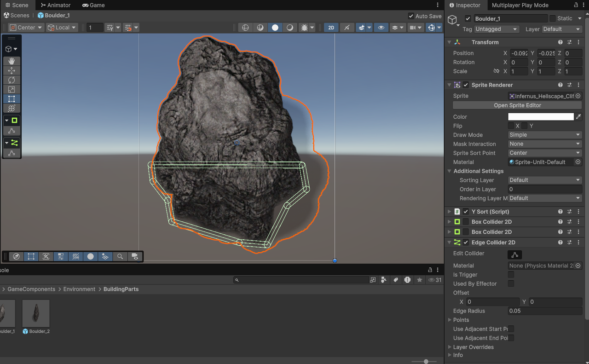
Task: Toggle favorites star filter in Project panel
Action: [419, 280]
